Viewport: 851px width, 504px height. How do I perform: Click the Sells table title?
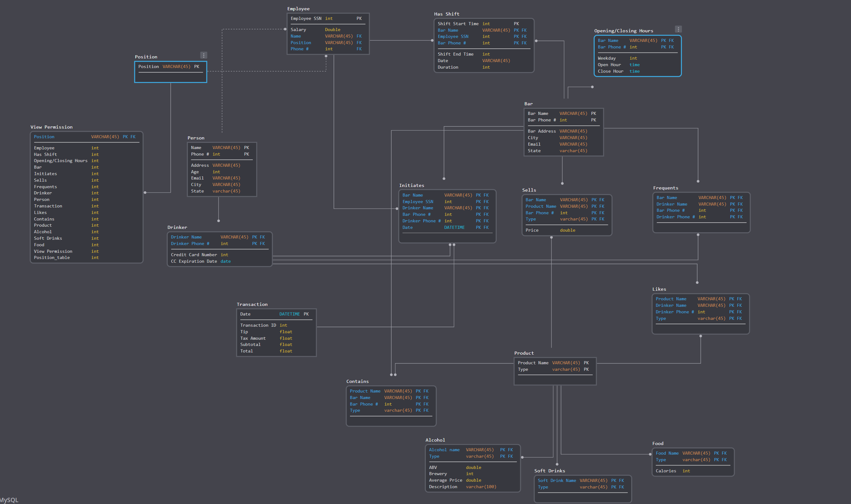click(x=529, y=190)
